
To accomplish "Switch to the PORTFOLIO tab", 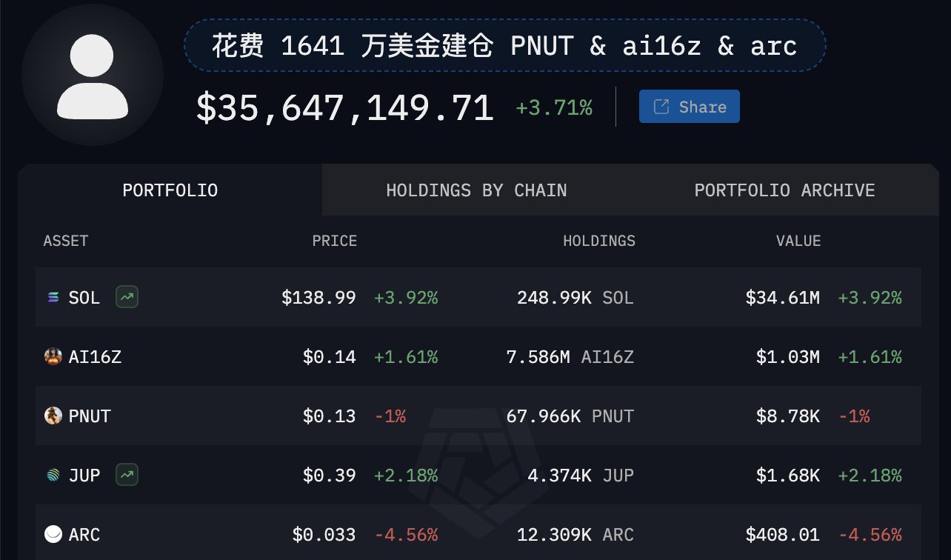I will pyautogui.click(x=170, y=190).
